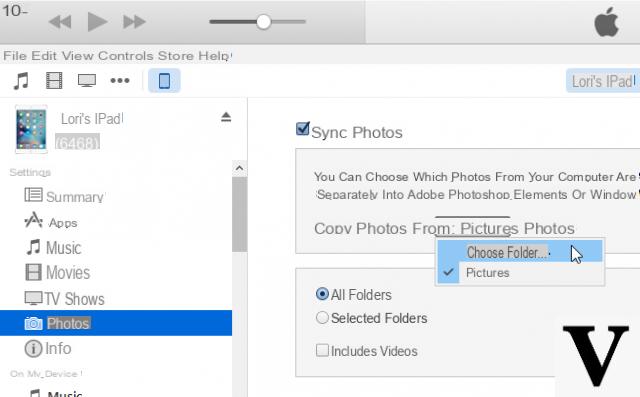Enable the Includes Videos checkbox
The height and width of the screenshot is (397, 640).
(x=322, y=350)
